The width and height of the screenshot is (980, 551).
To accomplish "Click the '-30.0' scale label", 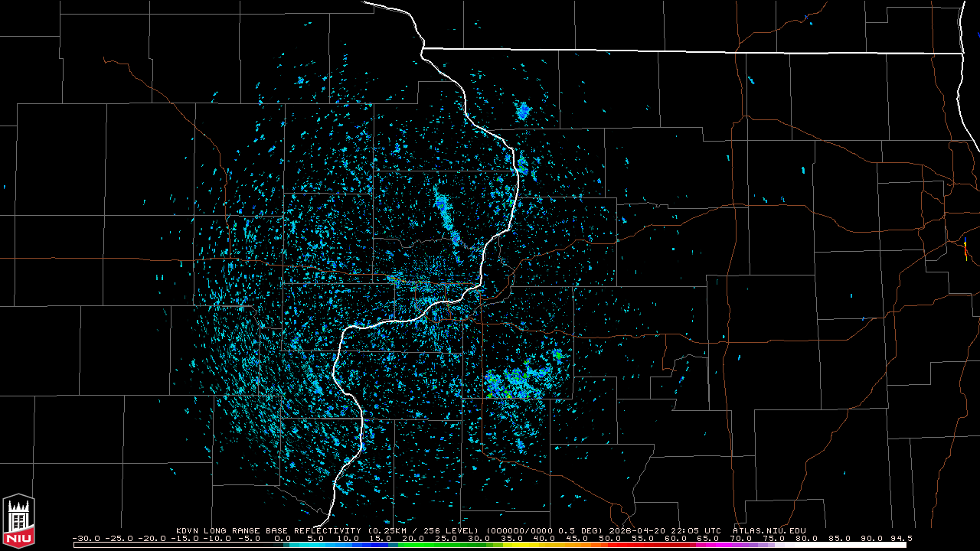I will click(87, 538).
